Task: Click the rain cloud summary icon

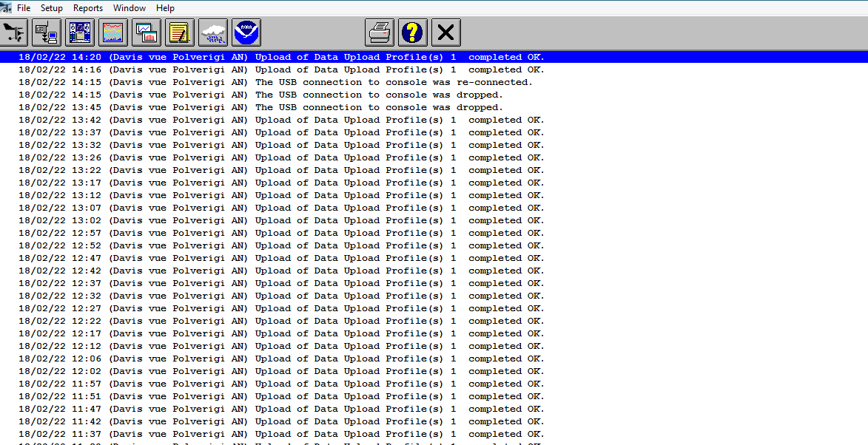Action: tap(213, 33)
